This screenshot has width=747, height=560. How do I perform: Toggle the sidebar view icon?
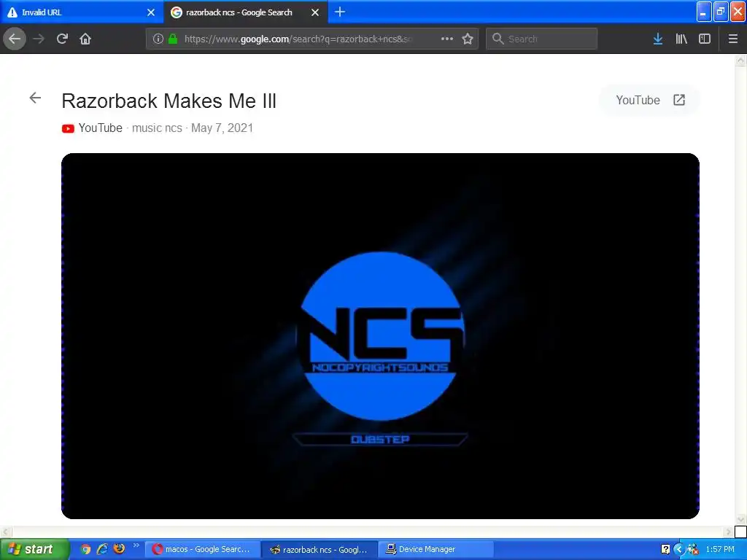point(705,39)
